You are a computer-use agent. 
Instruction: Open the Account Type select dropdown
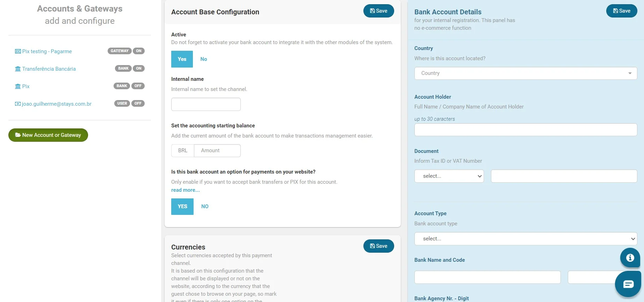(x=526, y=239)
